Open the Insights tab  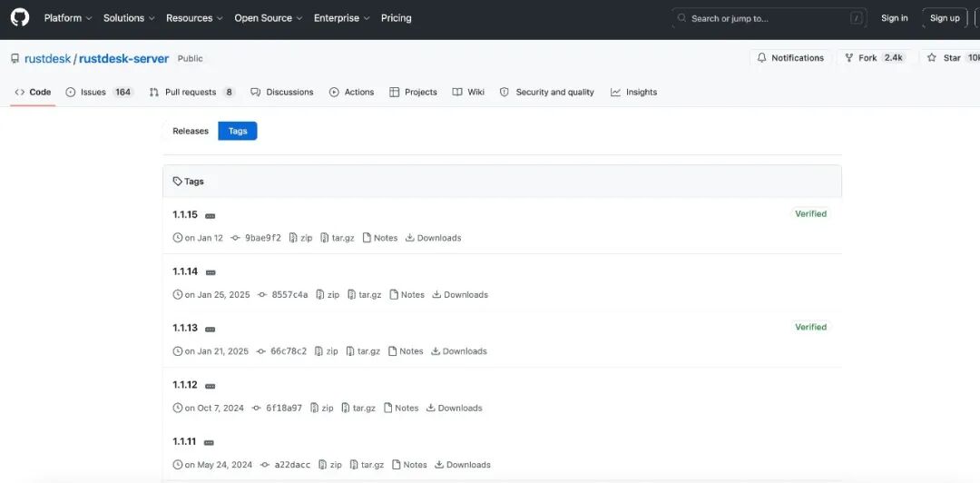tap(634, 92)
